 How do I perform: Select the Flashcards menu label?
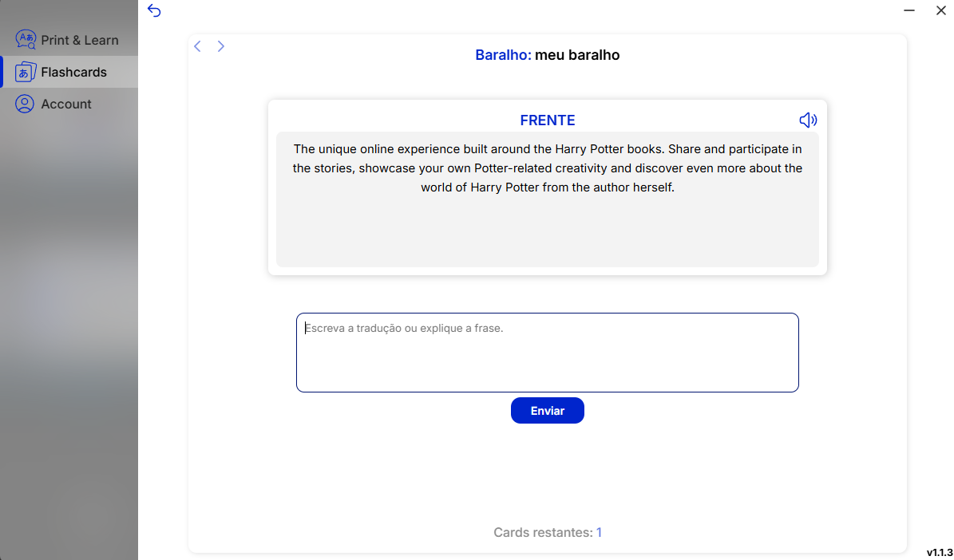73,72
